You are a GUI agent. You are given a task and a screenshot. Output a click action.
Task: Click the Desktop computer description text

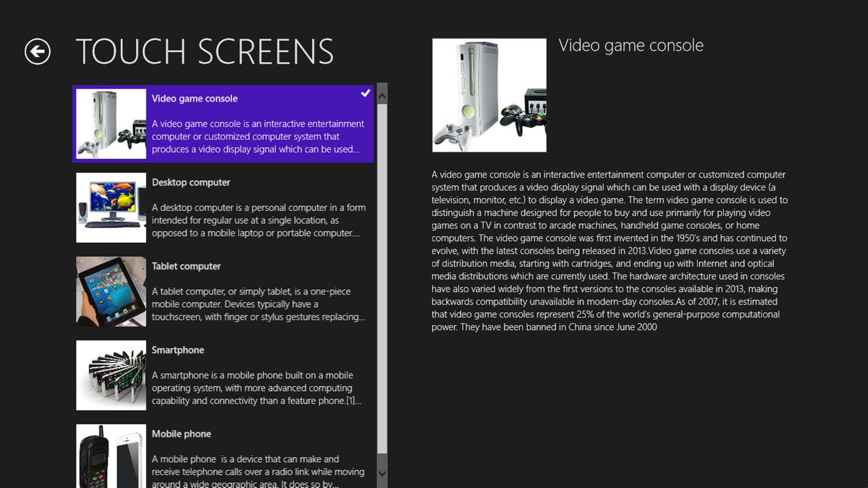(259, 221)
